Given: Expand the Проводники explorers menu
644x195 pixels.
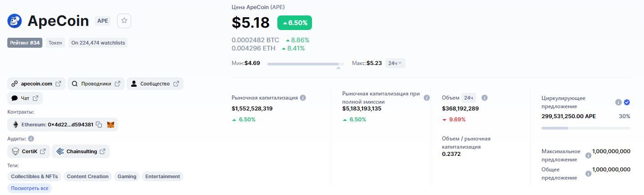Looking at the screenshot, I should click(96, 84).
